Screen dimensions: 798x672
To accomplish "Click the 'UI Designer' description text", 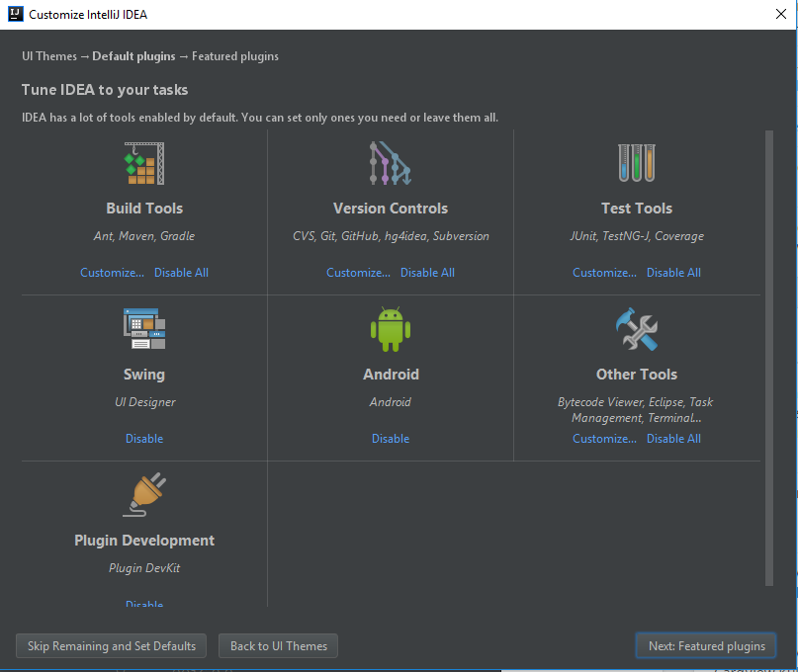I will click(145, 402).
